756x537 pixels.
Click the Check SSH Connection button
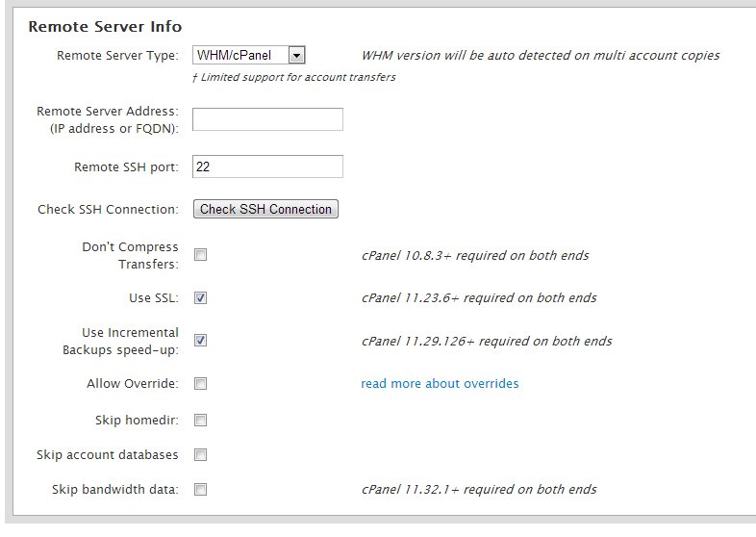[x=265, y=209]
